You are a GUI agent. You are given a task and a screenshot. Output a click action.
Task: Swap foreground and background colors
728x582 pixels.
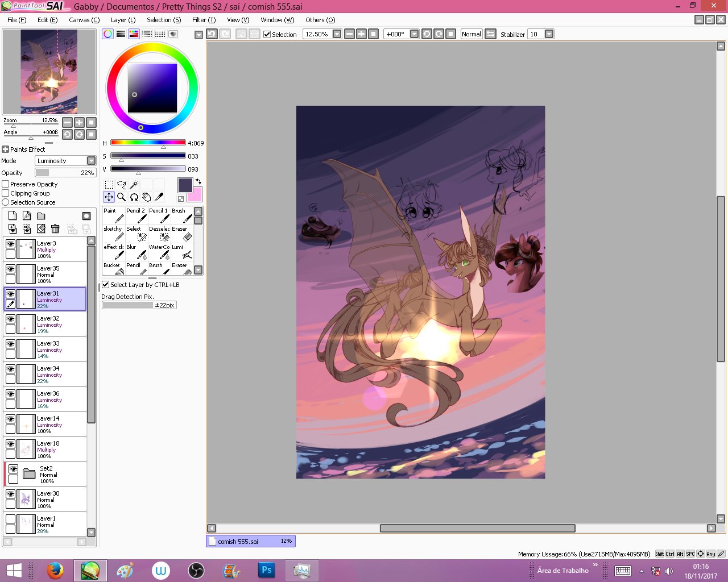[198, 182]
